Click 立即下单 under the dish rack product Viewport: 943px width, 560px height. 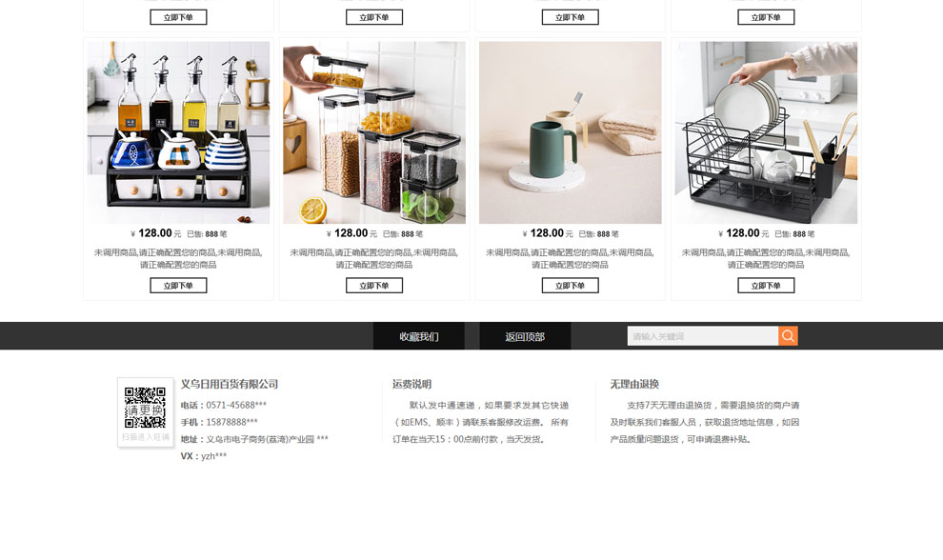click(x=766, y=286)
